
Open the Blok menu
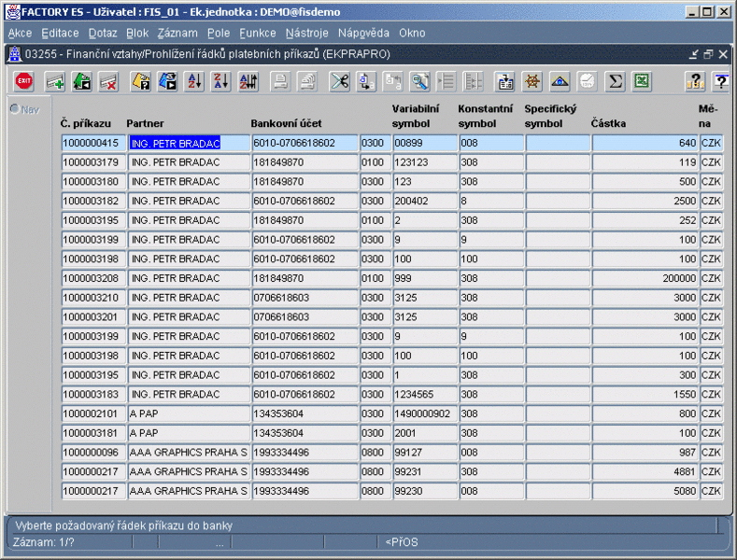[137, 33]
